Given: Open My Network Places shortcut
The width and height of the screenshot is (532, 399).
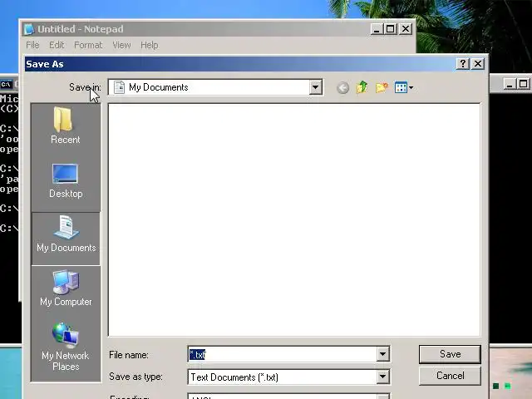Looking at the screenshot, I should [x=66, y=347].
